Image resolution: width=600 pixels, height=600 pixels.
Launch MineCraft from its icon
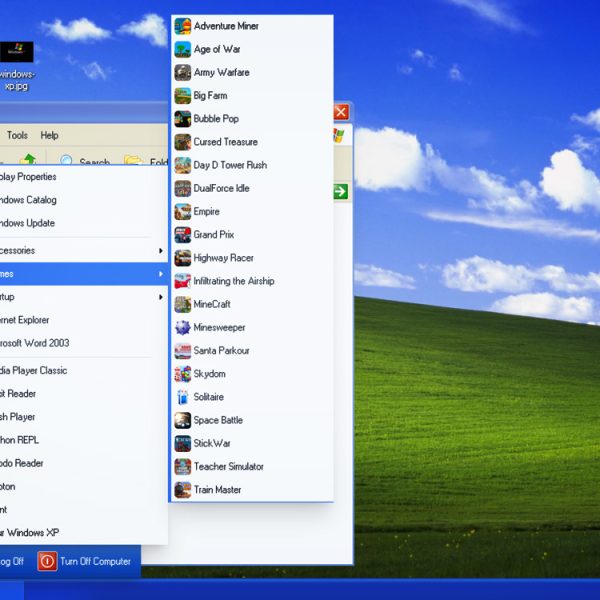(x=183, y=304)
